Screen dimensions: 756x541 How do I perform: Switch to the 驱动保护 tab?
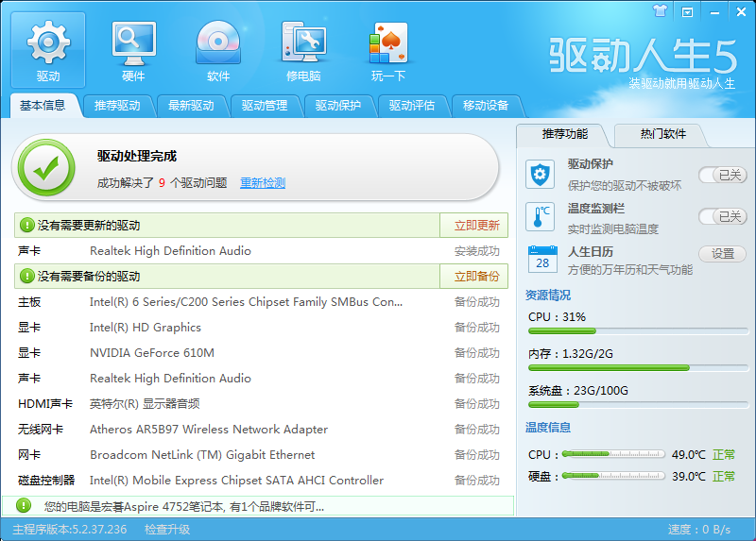click(x=338, y=106)
